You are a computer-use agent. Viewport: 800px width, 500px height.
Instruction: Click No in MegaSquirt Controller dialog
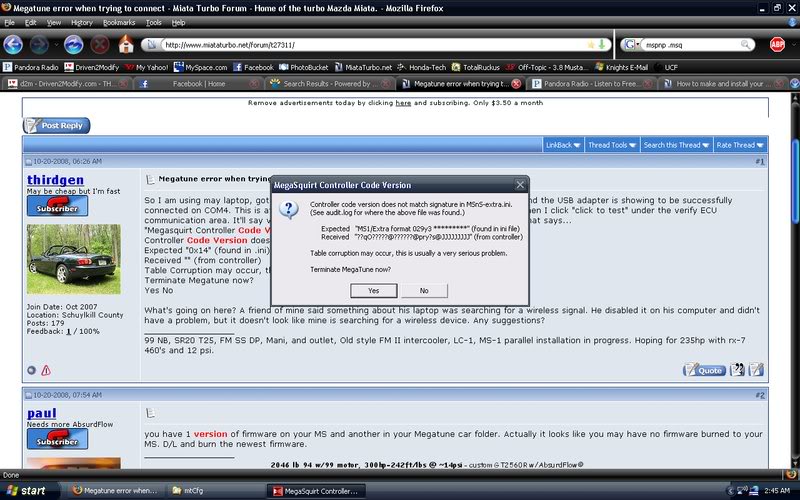(424, 290)
